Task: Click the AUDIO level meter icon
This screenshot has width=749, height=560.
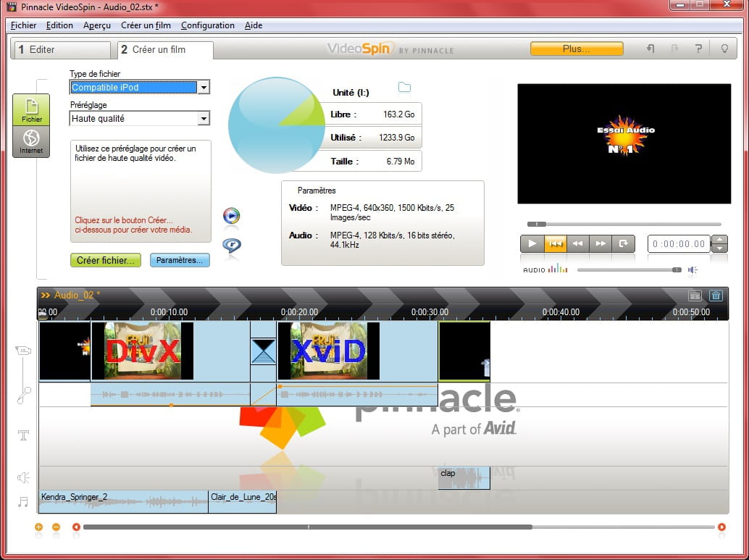Action: pos(558,269)
